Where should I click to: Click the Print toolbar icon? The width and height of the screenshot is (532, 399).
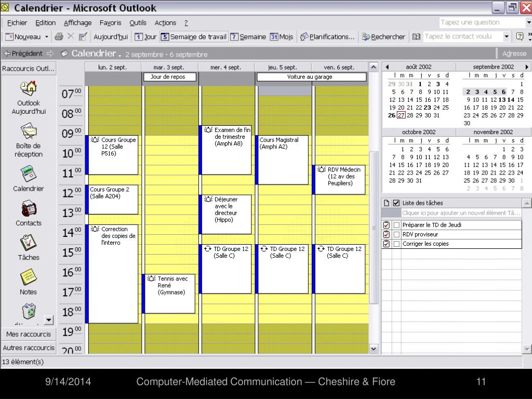[59, 37]
